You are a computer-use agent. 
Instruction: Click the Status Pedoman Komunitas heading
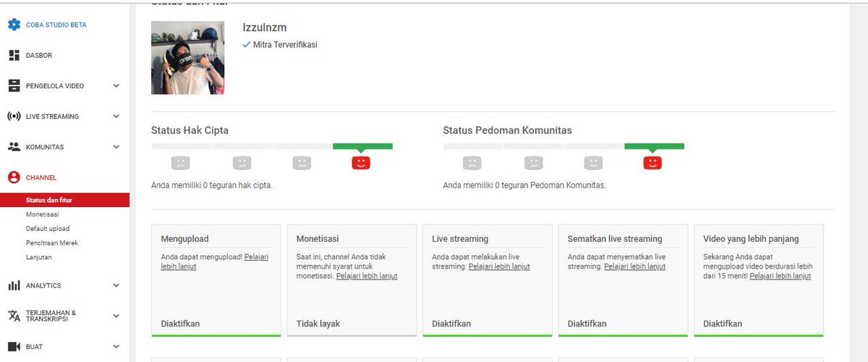click(x=508, y=130)
